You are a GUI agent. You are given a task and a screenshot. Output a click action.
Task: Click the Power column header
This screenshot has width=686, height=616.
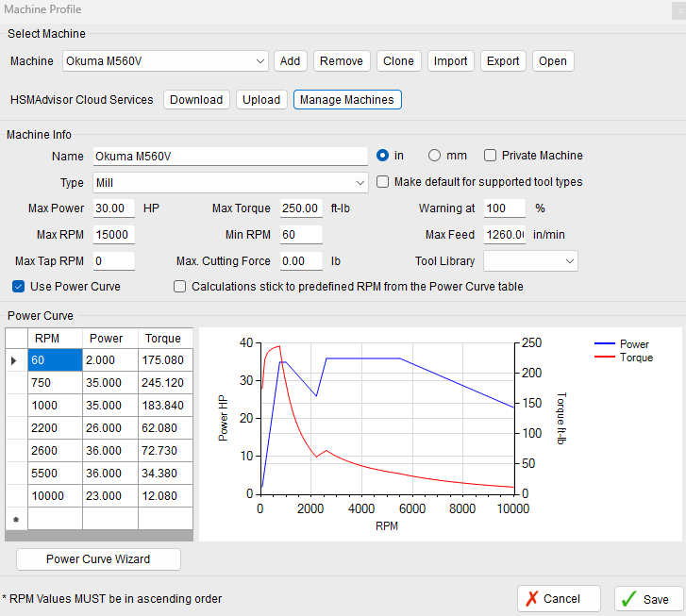click(110, 339)
